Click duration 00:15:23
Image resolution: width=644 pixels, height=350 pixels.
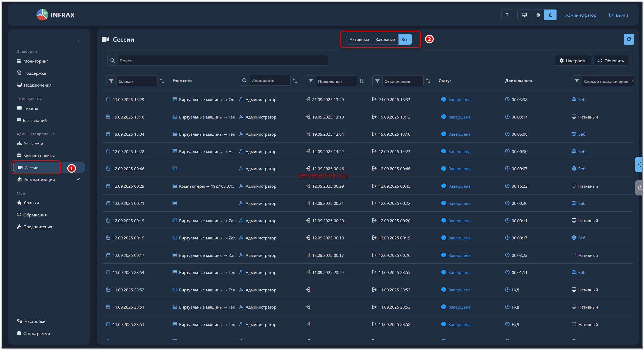coord(519,186)
